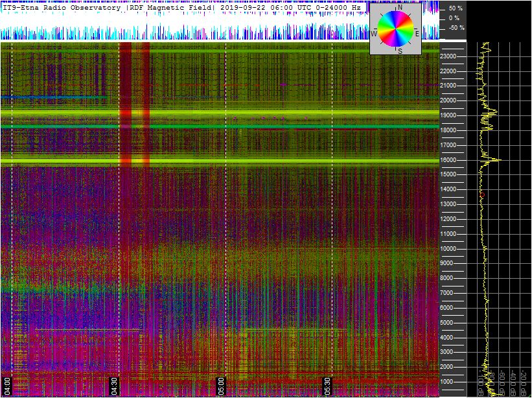This screenshot has width=532, height=398.
Task: Click the '0-24000 Hz' range text
Action: click(x=338, y=8)
